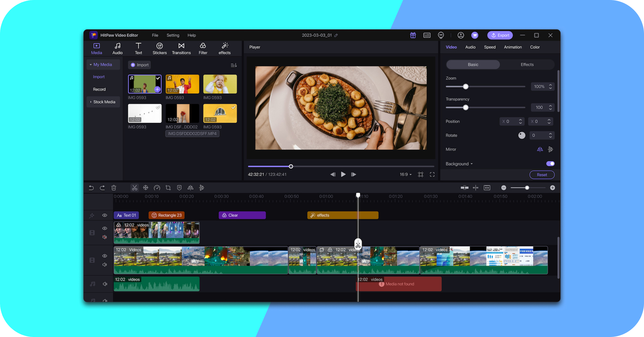Zoom out the timeline with minus icon
The width and height of the screenshot is (644, 337).
tap(504, 188)
